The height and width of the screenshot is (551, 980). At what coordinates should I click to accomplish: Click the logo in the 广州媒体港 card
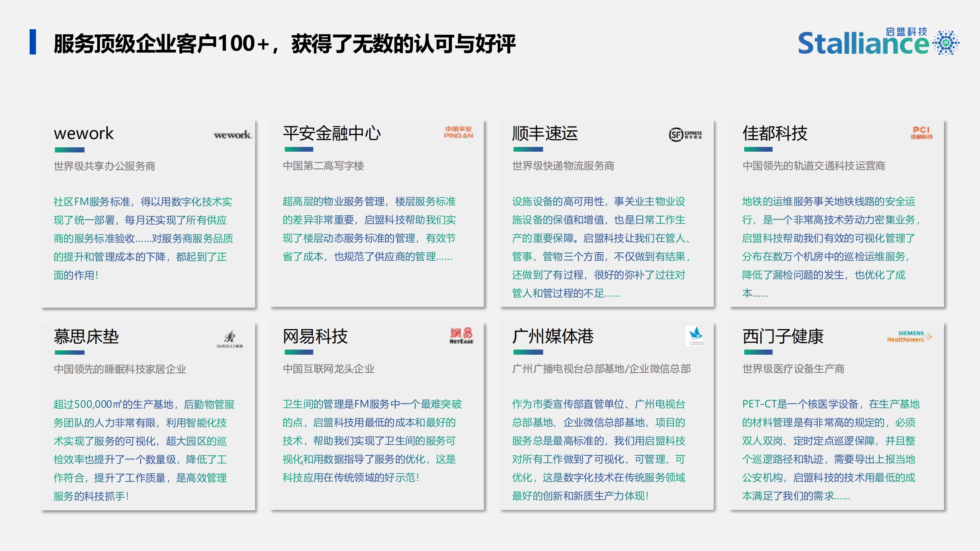tap(696, 336)
